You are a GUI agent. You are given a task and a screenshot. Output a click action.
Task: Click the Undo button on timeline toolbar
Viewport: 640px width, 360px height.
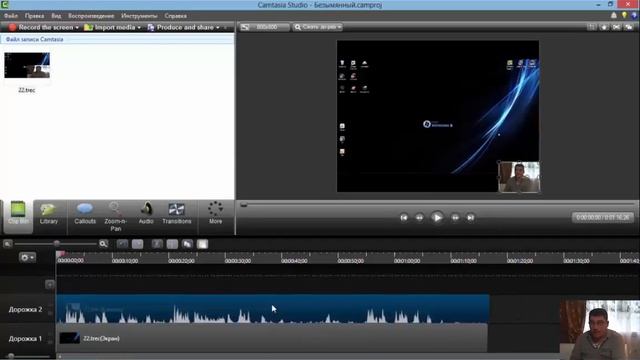(122, 244)
